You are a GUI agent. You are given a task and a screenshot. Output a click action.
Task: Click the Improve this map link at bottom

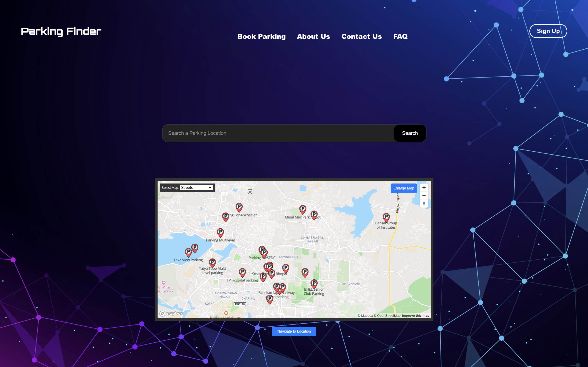pyautogui.click(x=416, y=315)
